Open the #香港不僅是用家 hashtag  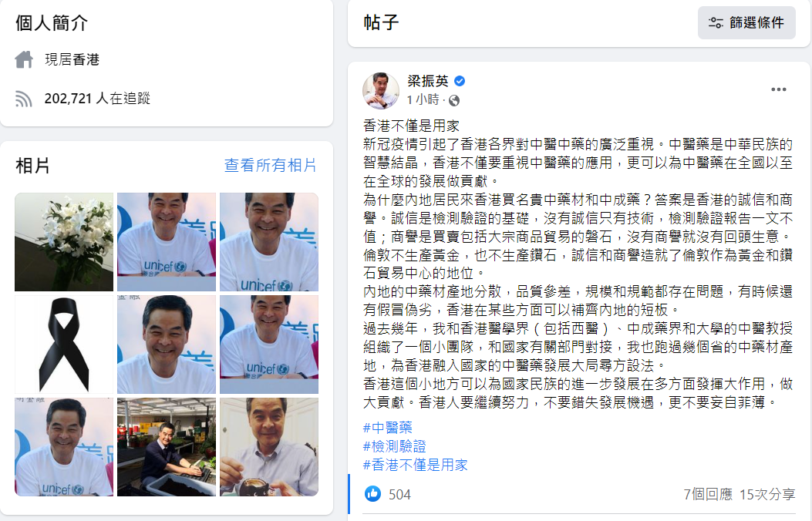[416, 465]
